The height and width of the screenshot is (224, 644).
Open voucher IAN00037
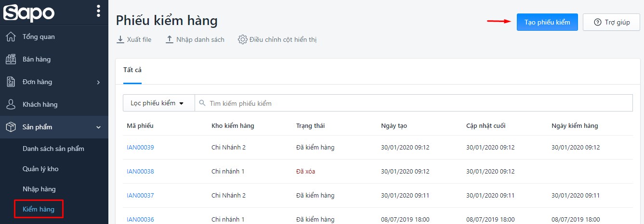coord(140,195)
